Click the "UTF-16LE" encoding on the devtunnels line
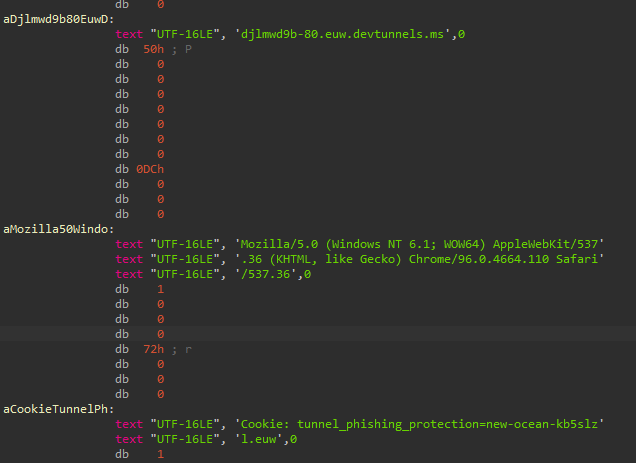The height and width of the screenshot is (463, 636). [185, 34]
